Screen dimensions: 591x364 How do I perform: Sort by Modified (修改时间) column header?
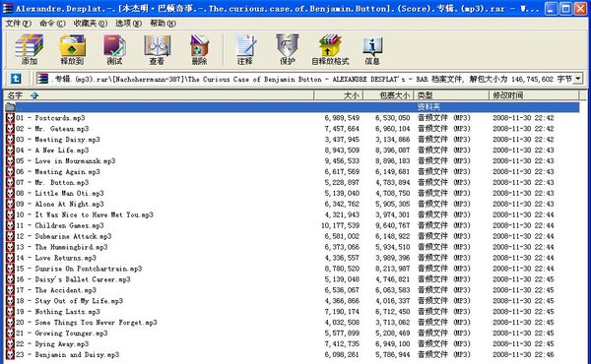[x=534, y=95]
